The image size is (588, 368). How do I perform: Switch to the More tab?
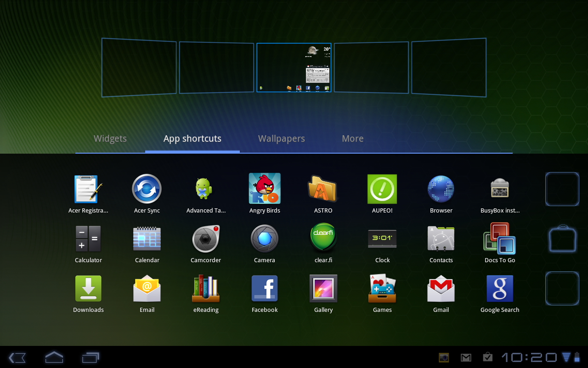click(353, 138)
